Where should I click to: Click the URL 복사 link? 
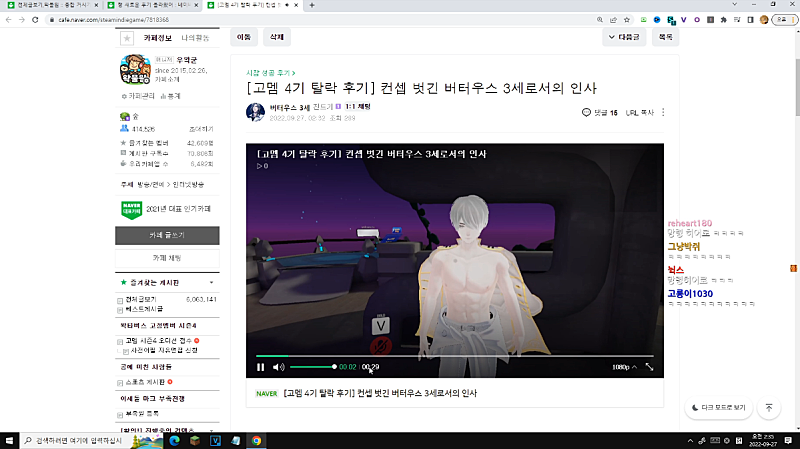(x=640, y=113)
